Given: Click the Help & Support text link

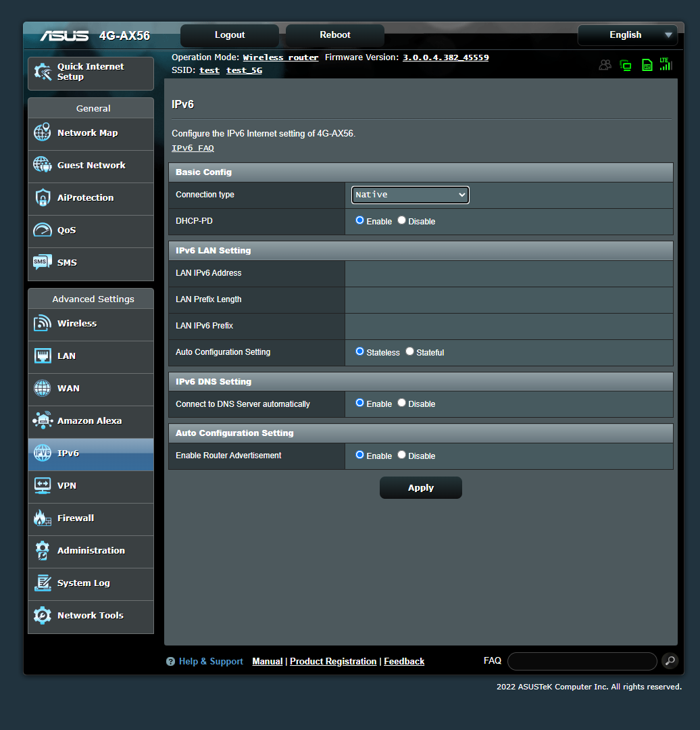Looking at the screenshot, I should pyautogui.click(x=211, y=662).
